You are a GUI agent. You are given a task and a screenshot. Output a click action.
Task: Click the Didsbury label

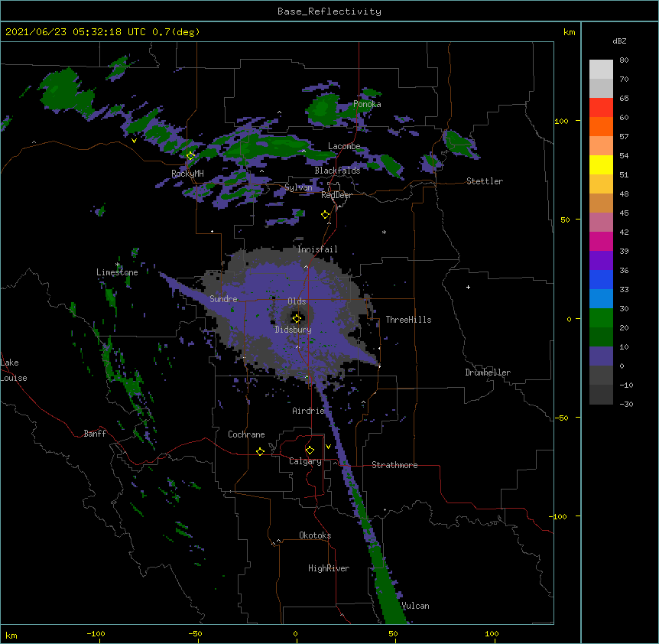coord(294,330)
